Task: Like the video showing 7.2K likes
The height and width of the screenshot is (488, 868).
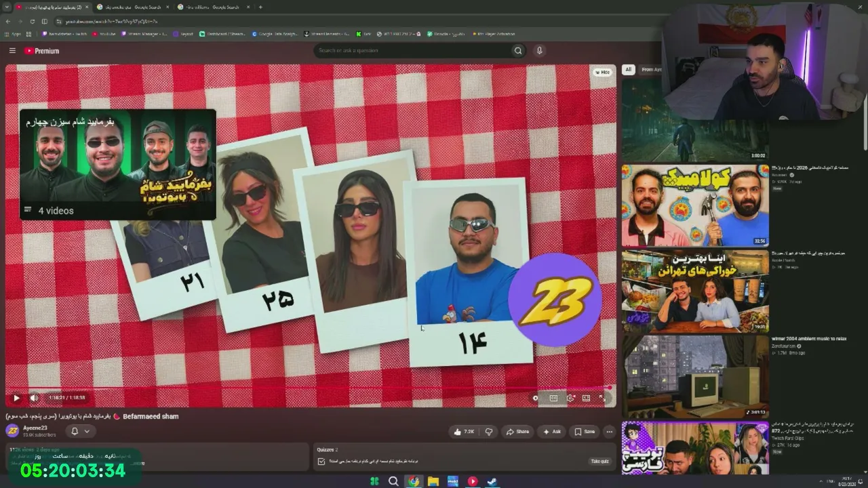Action: point(465,432)
